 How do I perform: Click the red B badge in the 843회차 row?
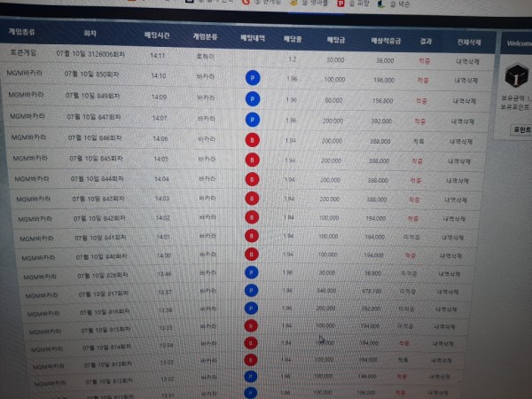(x=252, y=199)
